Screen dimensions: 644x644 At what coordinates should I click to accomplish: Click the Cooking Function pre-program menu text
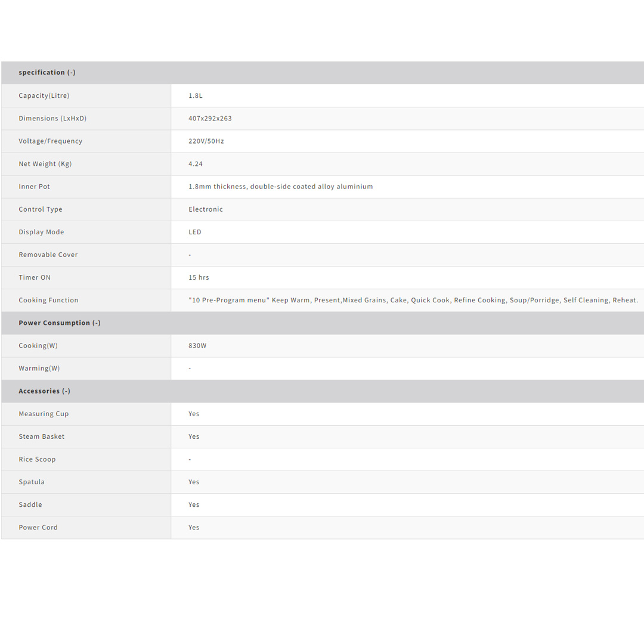413,301
